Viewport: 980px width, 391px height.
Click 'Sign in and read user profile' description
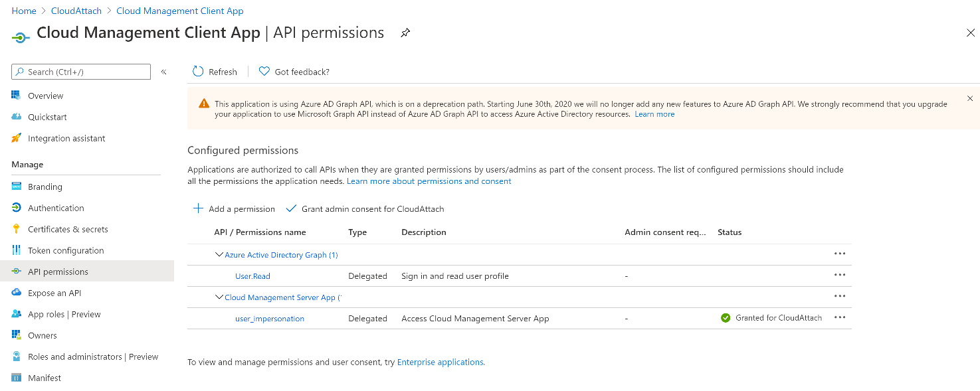point(455,276)
